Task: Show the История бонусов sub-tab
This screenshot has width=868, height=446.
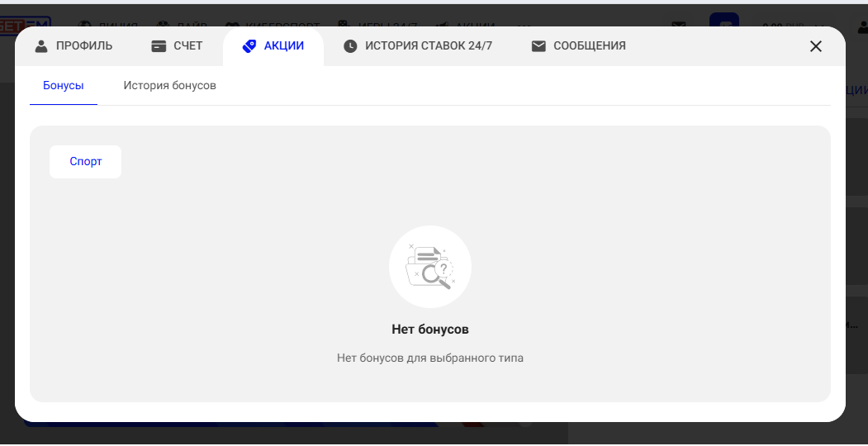Action: point(169,86)
